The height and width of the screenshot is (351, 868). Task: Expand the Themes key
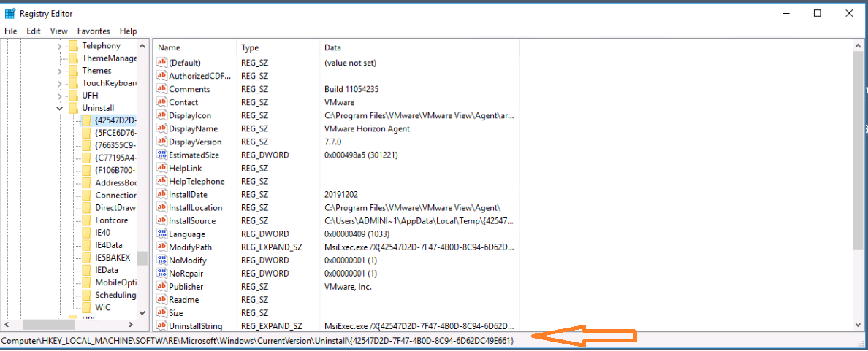click(x=60, y=71)
